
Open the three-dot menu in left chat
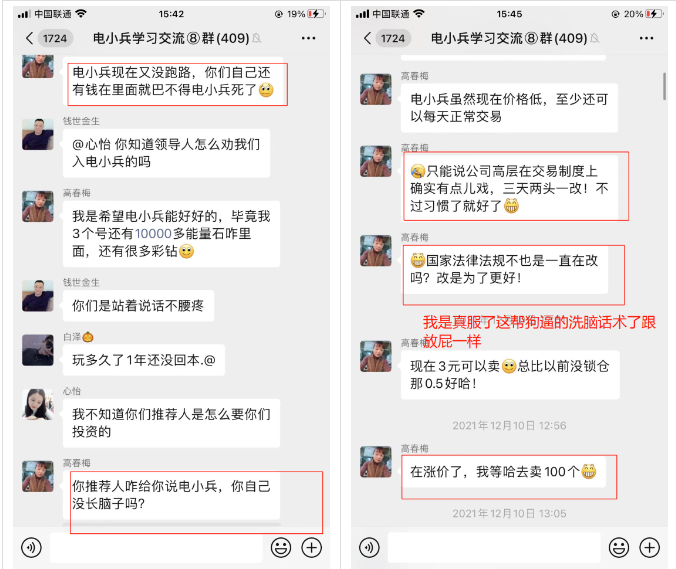(x=308, y=38)
